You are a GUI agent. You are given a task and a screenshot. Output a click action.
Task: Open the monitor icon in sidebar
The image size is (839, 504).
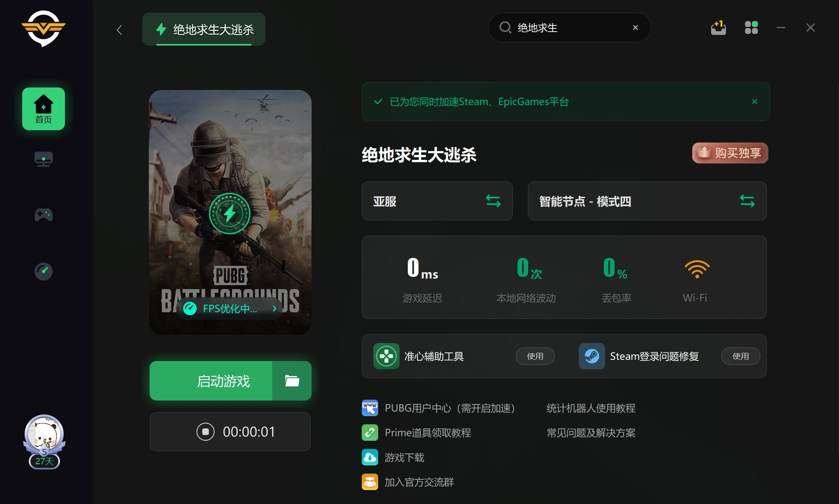pyautogui.click(x=44, y=159)
